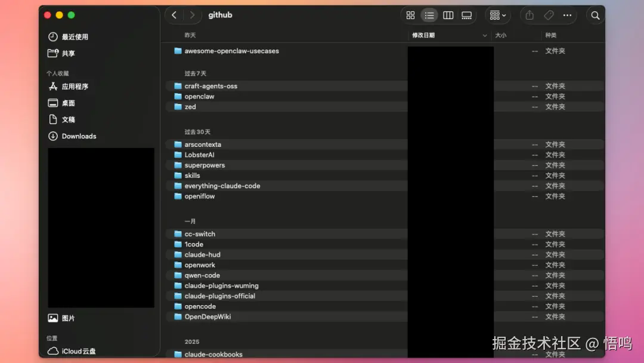This screenshot has height=363, width=644.
Task: Select the superpowers folder
Action: click(x=205, y=165)
